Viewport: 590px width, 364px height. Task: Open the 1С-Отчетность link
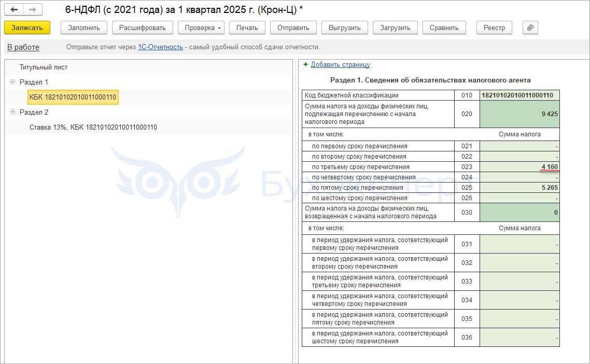[160, 47]
